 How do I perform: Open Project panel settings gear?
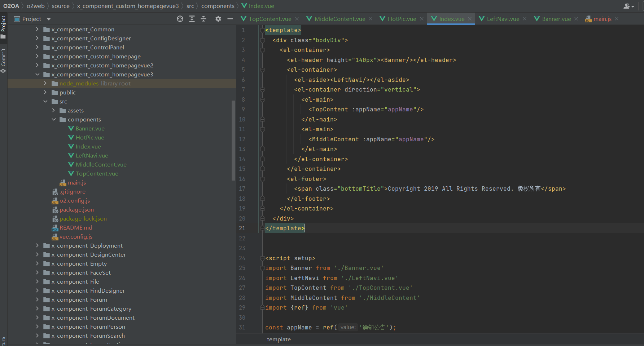(218, 19)
